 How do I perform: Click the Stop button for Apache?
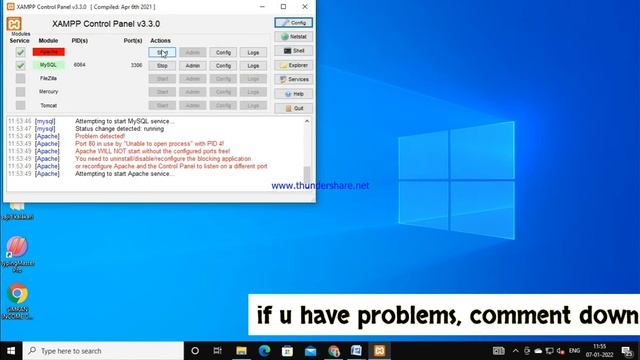[x=162, y=52]
